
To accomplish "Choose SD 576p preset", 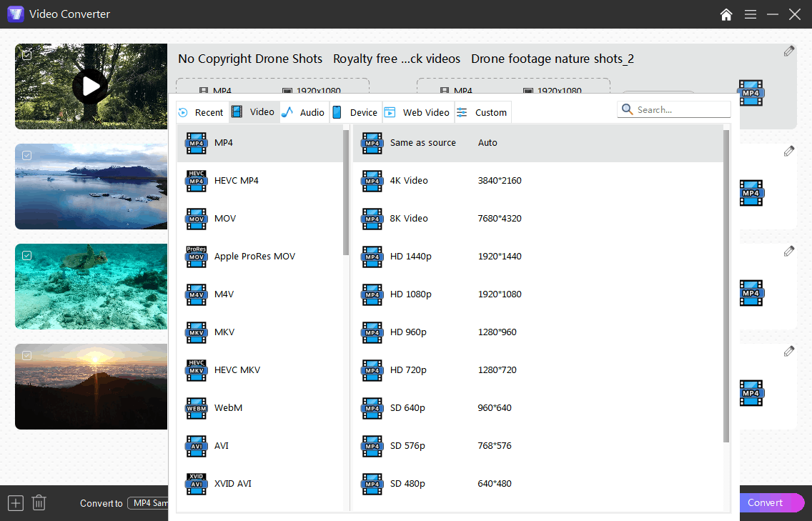I will click(538, 445).
